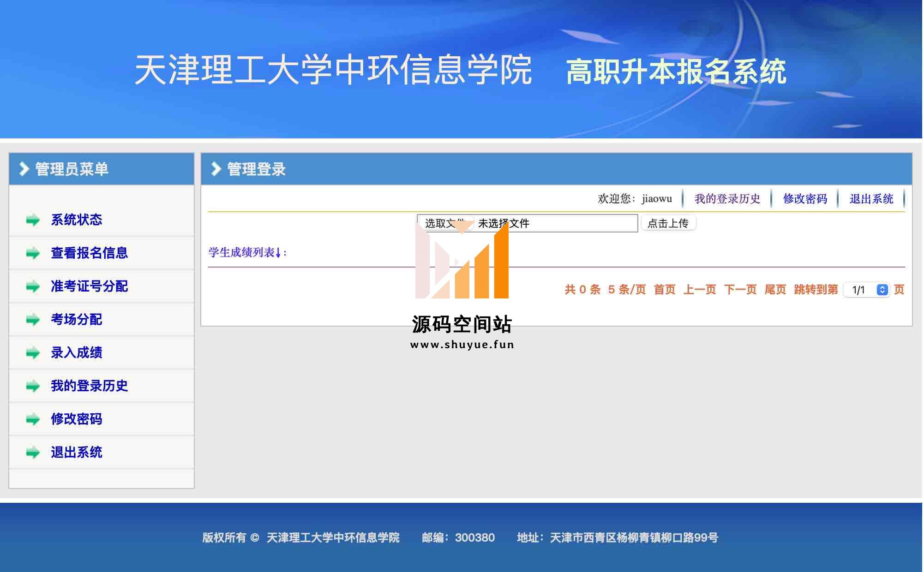Click the 管理员菜单 panel title
The width and height of the screenshot is (924, 572).
(x=72, y=169)
